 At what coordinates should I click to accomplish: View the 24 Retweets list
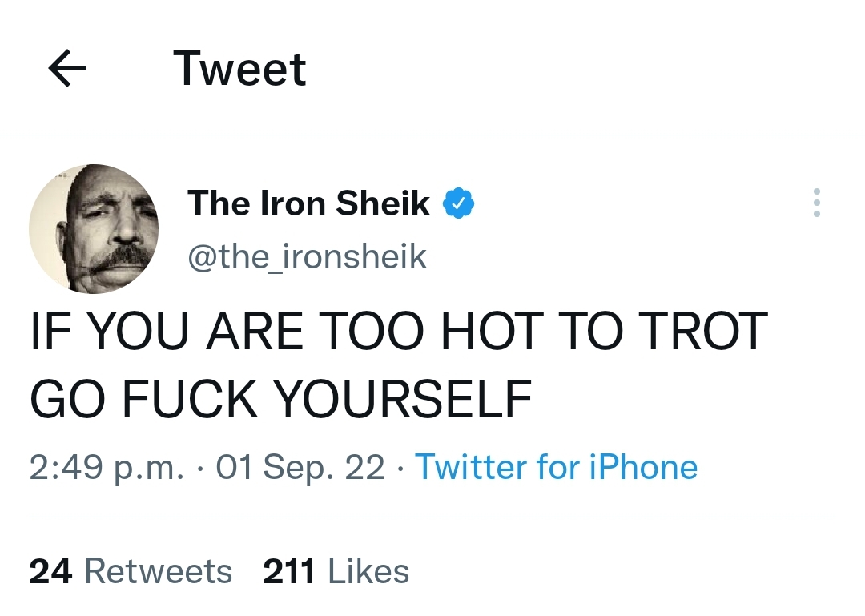(131, 571)
